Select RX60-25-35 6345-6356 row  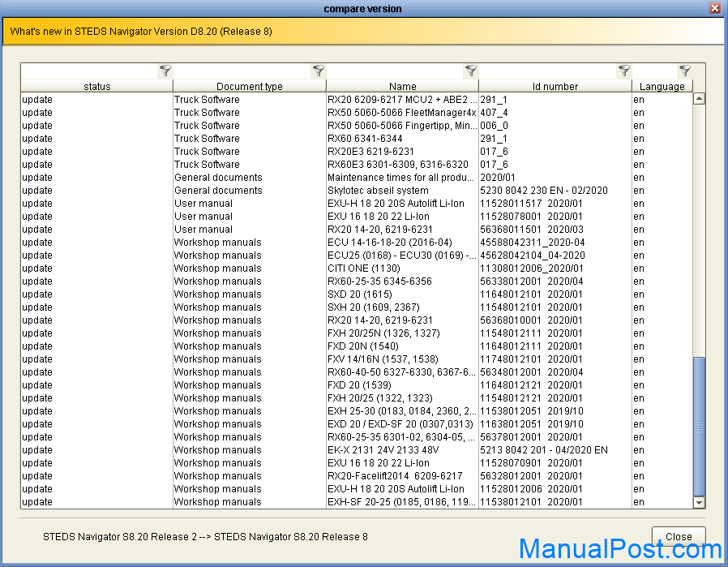357,281
